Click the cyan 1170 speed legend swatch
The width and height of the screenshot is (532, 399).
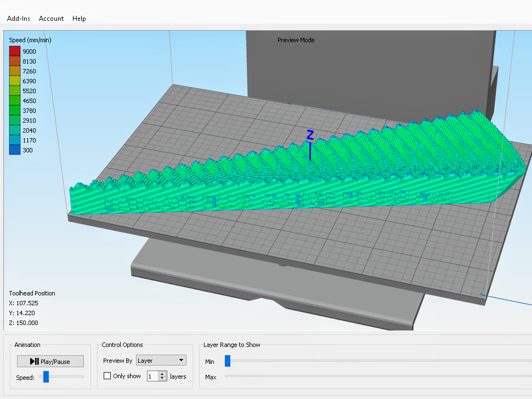[15, 140]
